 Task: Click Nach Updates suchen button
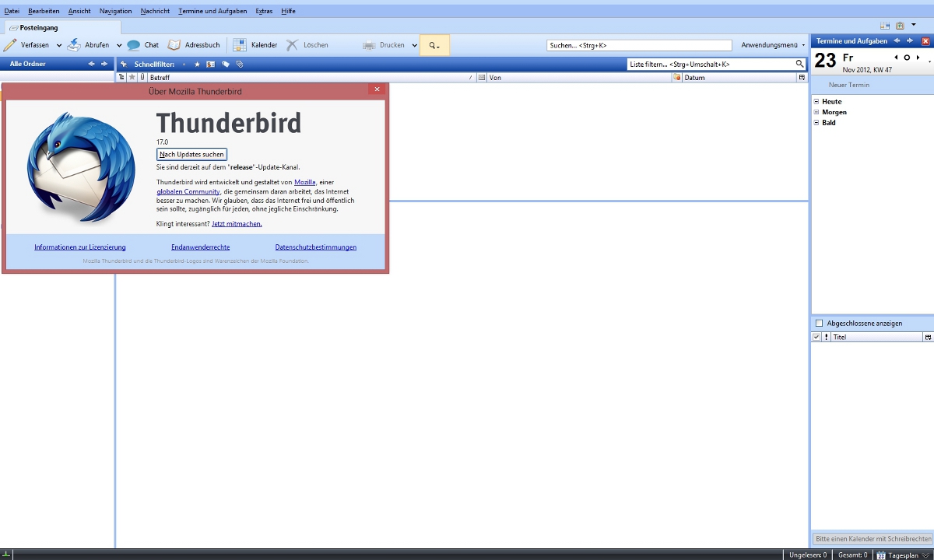tap(191, 155)
